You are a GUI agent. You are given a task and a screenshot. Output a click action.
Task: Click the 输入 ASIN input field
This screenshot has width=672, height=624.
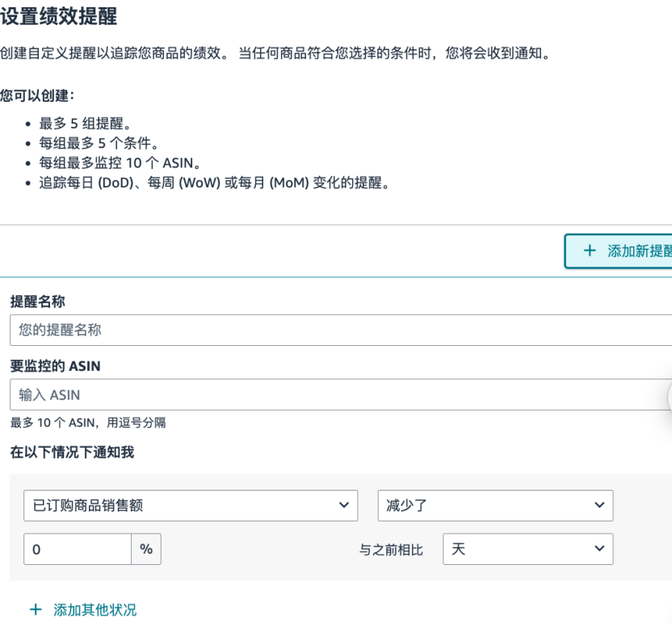coord(242,394)
